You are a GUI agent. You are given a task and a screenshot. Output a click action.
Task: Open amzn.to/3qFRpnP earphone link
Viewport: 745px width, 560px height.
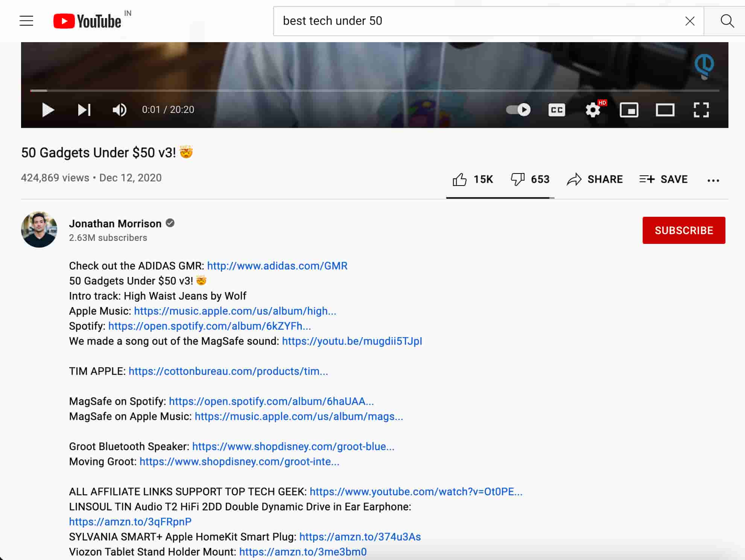(x=130, y=522)
